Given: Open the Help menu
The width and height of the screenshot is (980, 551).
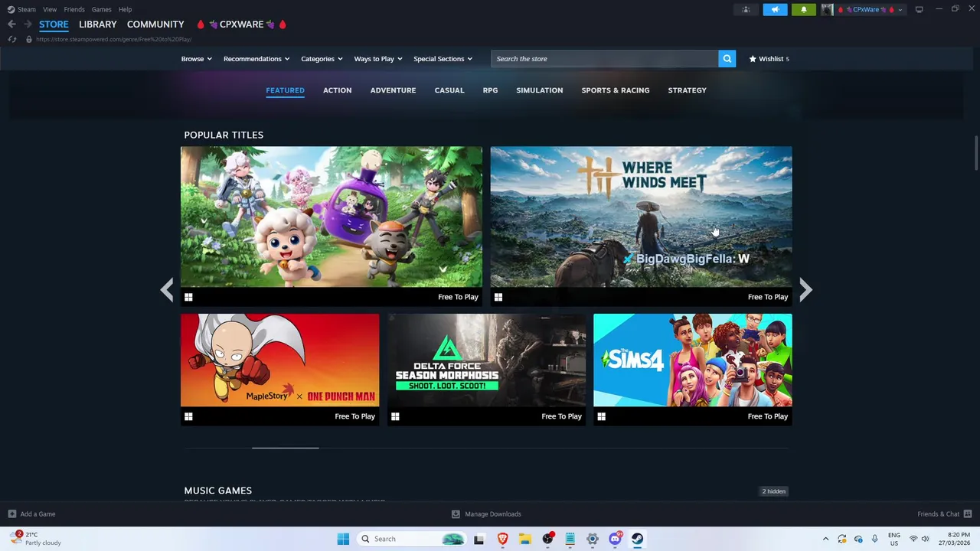Looking at the screenshot, I should pyautogui.click(x=125, y=9).
